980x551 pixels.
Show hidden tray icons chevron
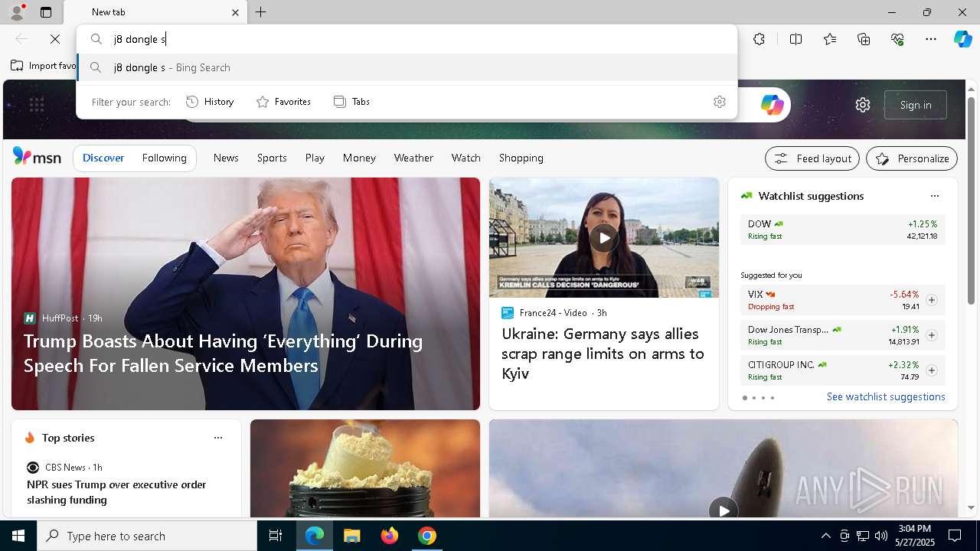pos(825,536)
